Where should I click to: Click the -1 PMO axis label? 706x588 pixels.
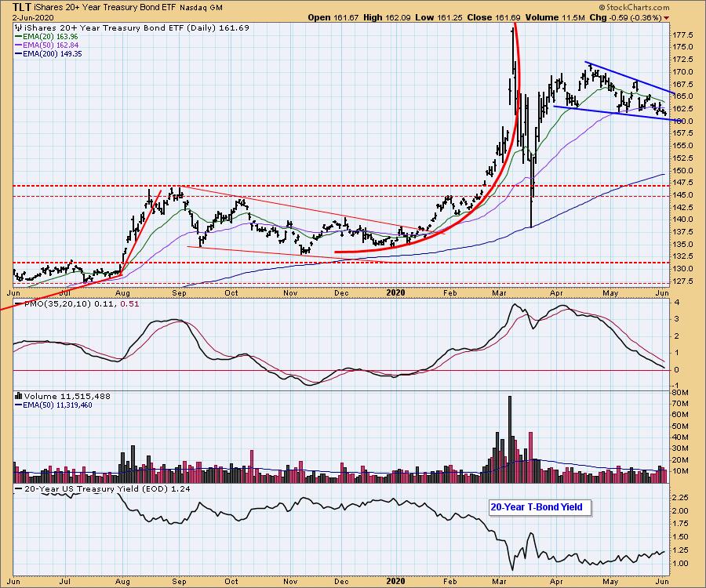click(675, 386)
